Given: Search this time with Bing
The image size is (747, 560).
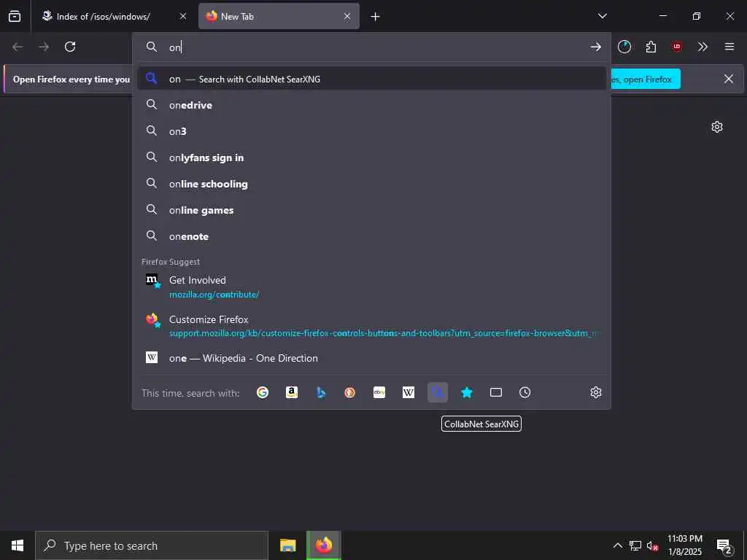Looking at the screenshot, I should [321, 392].
